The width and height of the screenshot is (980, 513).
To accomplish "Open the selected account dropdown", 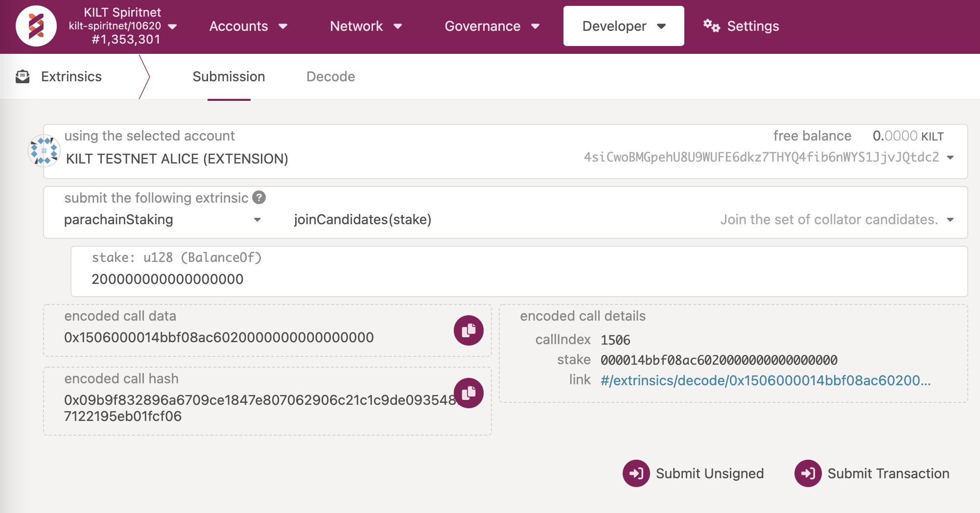I will 950,158.
